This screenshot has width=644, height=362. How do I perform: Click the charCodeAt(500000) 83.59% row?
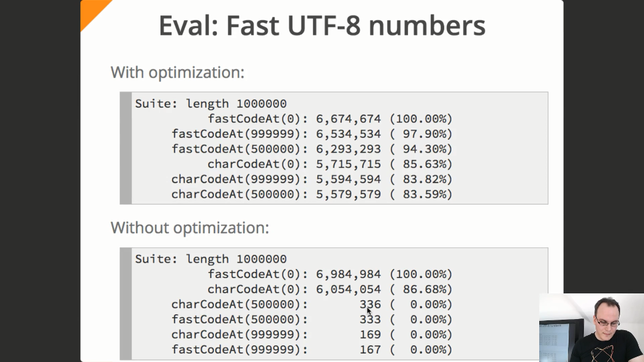(x=312, y=194)
